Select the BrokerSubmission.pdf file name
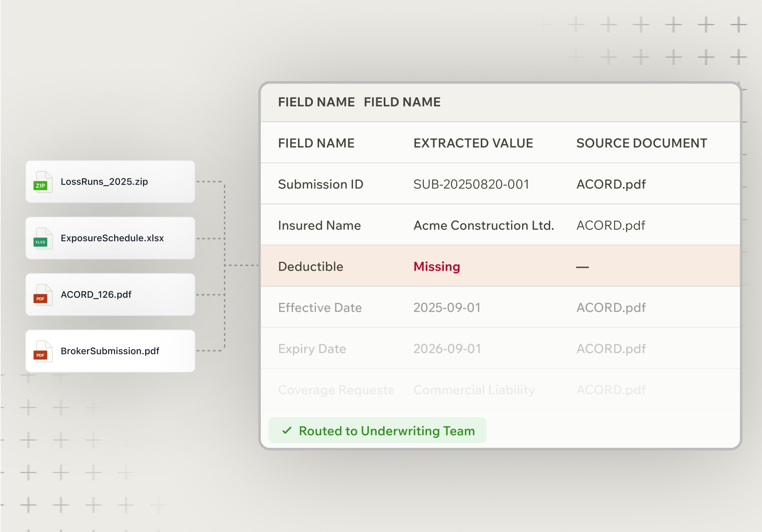 110,351
